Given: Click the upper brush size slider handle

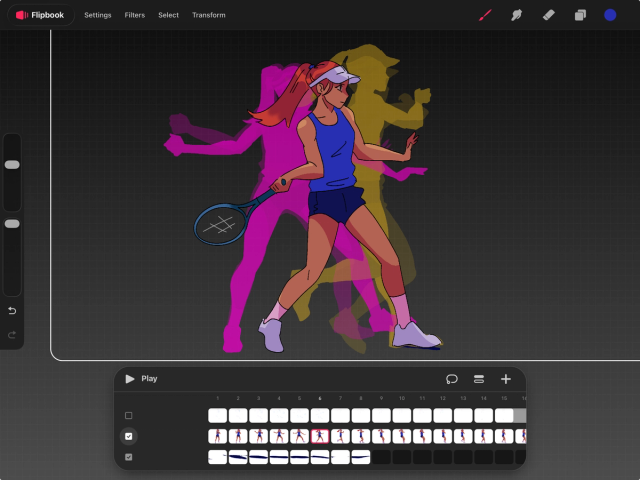Looking at the screenshot, I should coord(12,164).
